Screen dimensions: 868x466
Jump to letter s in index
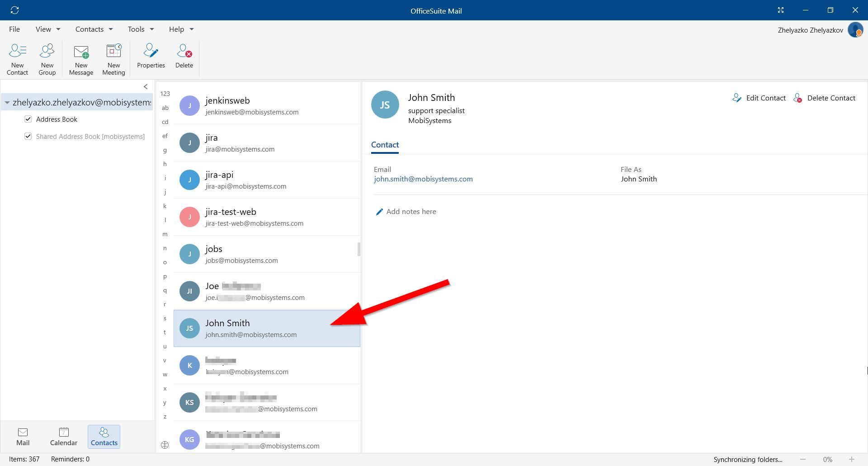[x=165, y=318]
